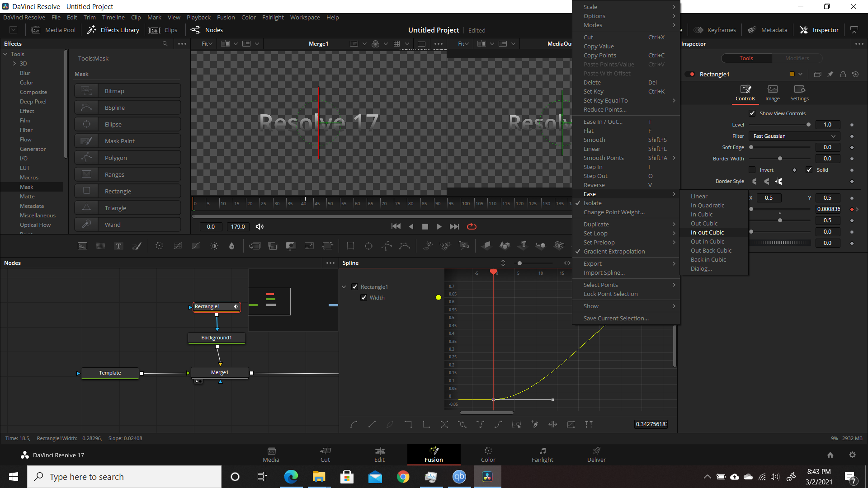
Task: Reset Rectangle1 tool settings
Action: click(x=855, y=74)
